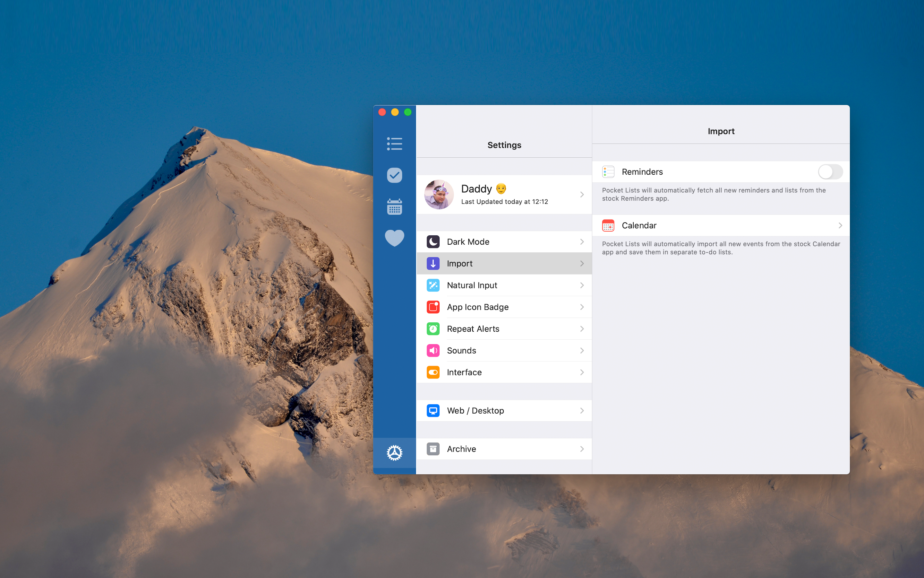The image size is (924, 578).
Task: Click the purple Import arrow icon
Action: coord(433,263)
